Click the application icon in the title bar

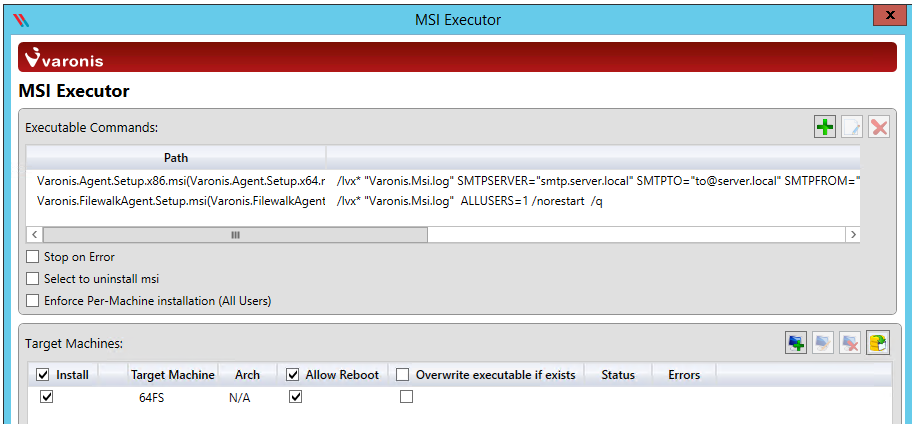coord(21,19)
